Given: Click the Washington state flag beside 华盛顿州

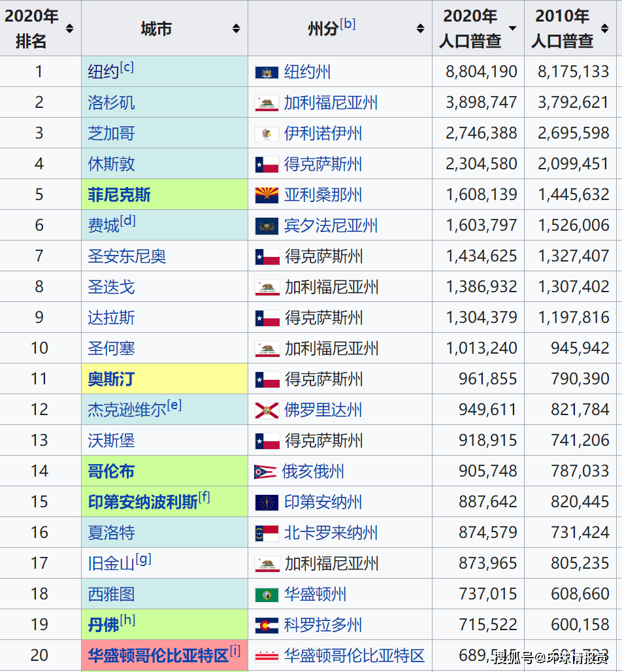Looking at the screenshot, I should (267, 594).
